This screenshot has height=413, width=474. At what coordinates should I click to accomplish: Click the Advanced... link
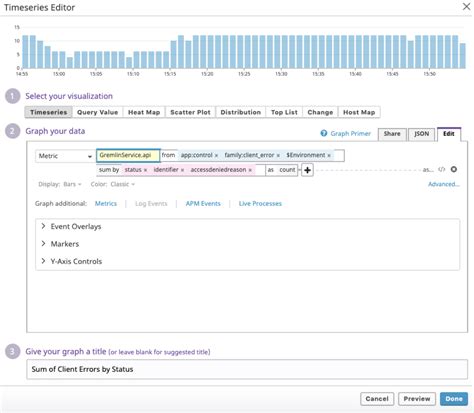pyautogui.click(x=444, y=184)
